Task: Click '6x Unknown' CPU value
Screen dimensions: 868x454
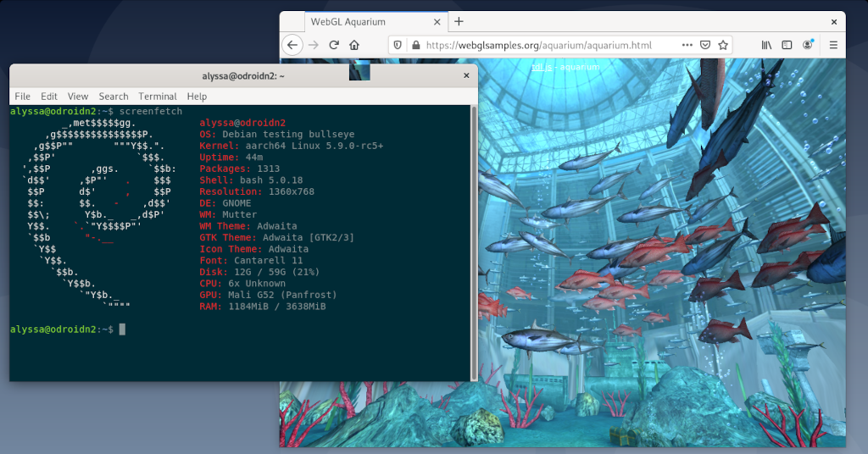Action: coord(257,284)
